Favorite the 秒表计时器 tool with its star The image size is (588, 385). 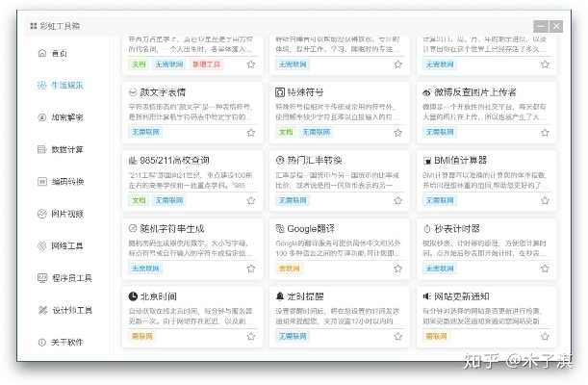(x=546, y=269)
